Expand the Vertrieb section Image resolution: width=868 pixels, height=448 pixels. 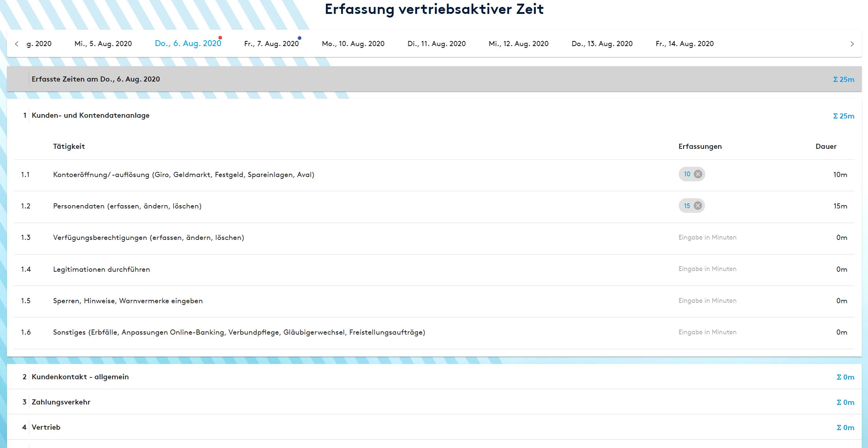(46, 427)
